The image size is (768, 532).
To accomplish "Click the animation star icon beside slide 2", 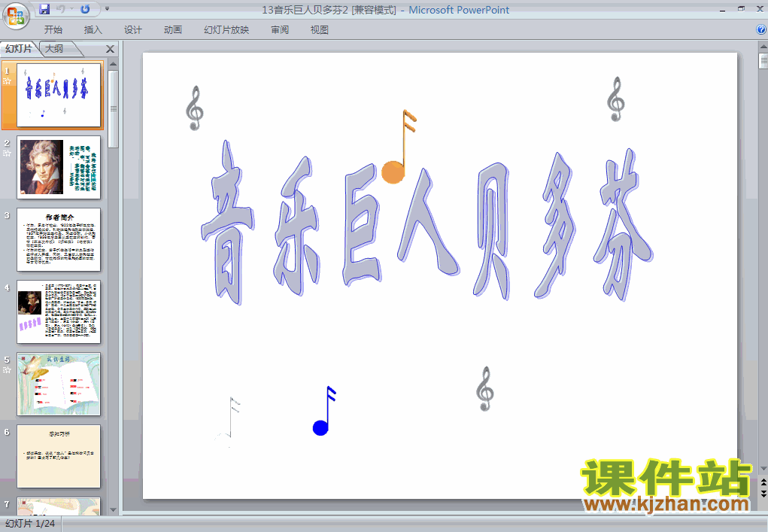I will [x=8, y=153].
